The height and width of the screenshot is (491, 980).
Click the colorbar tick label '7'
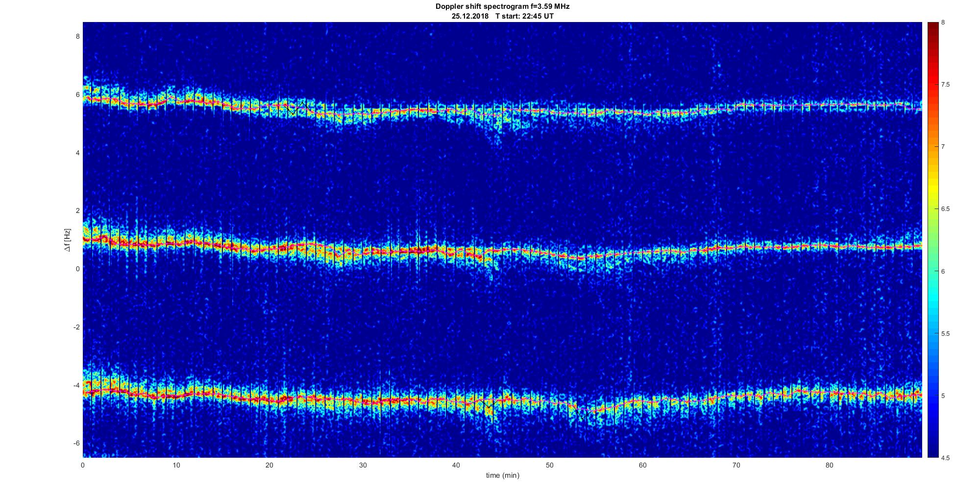(943, 147)
